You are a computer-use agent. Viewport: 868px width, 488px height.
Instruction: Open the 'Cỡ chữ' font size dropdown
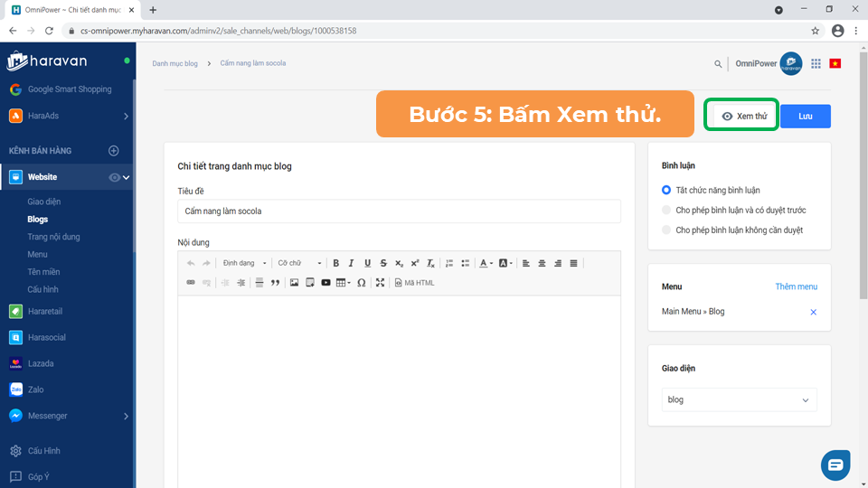299,263
